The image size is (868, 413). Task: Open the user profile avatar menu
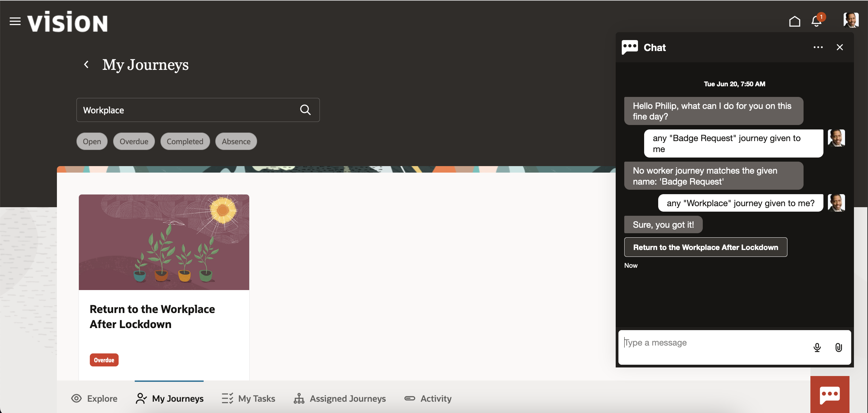(x=851, y=20)
